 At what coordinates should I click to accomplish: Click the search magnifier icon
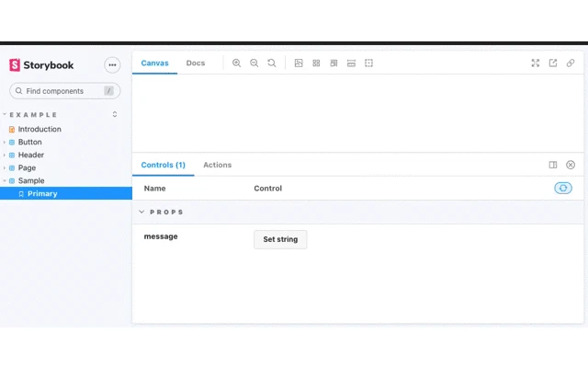18,91
